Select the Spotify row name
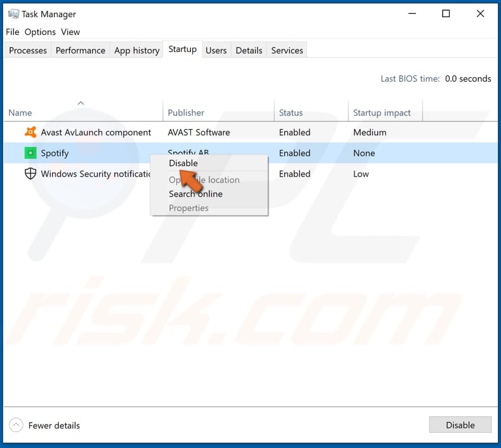501x448 pixels. coord(55,153)
